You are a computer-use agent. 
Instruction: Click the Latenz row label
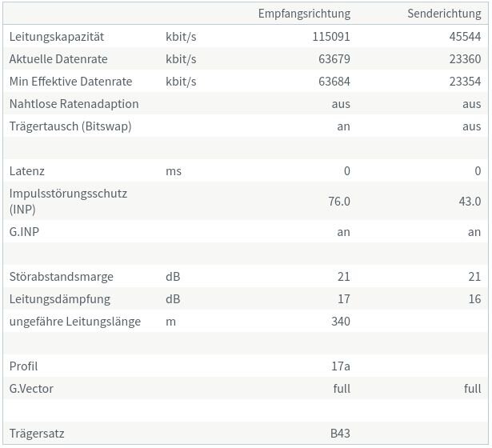pyautogui.click(x=27, y=171)
